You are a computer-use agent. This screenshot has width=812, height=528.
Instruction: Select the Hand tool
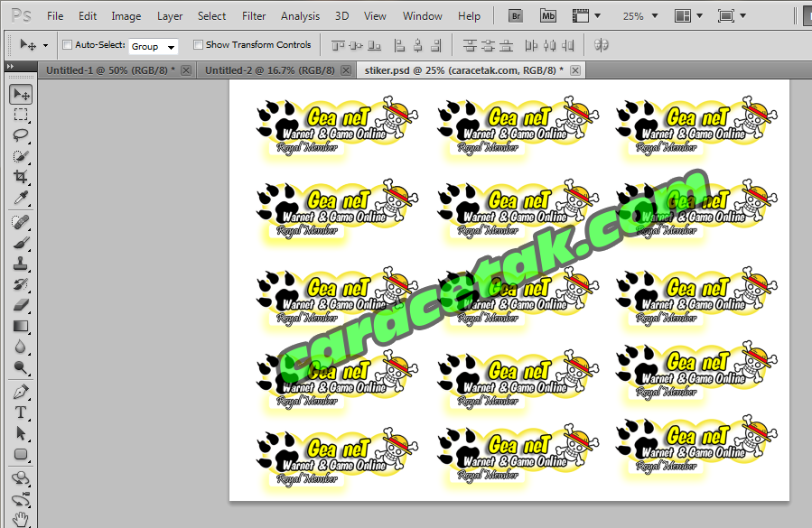click(x=21, y=519)
